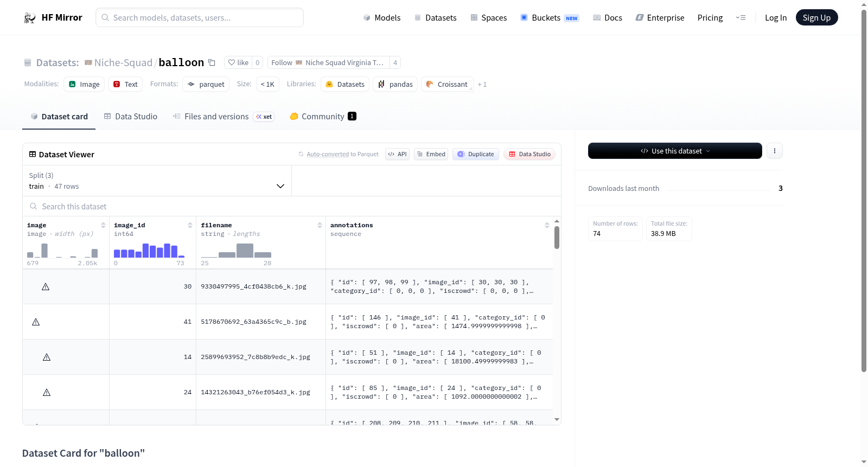Switch to Files and versions tab
This screenshot has width=868, height=467.
pyautogui.click(x=223, y=116)
